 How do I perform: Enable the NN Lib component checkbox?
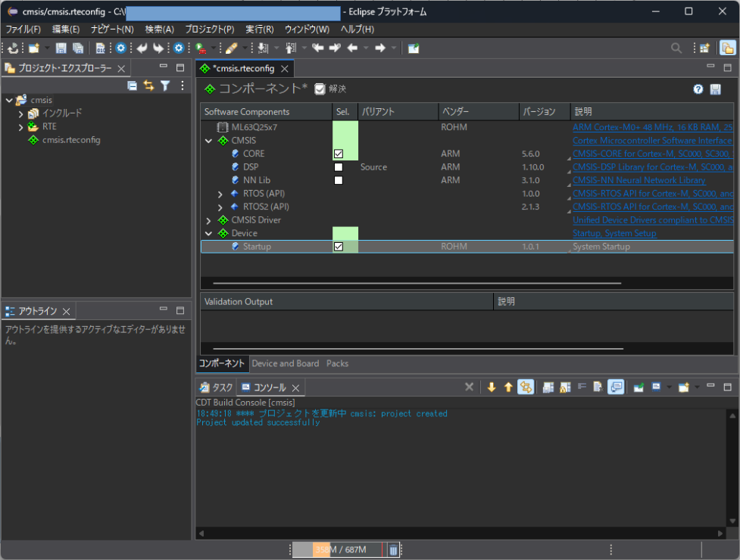pos(339,180)
